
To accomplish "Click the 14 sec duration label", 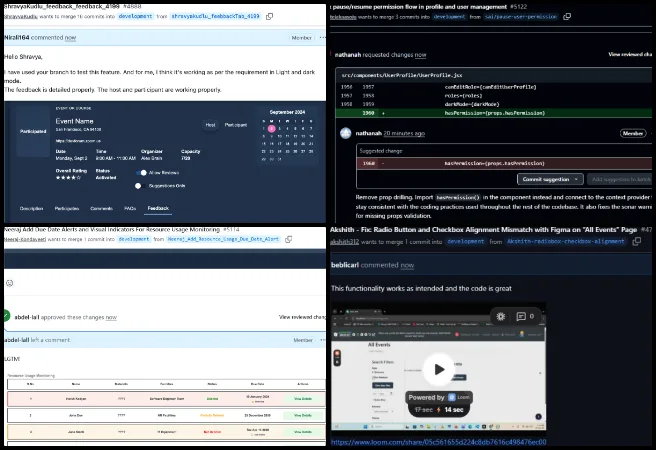I will click(x=454, y=410).
